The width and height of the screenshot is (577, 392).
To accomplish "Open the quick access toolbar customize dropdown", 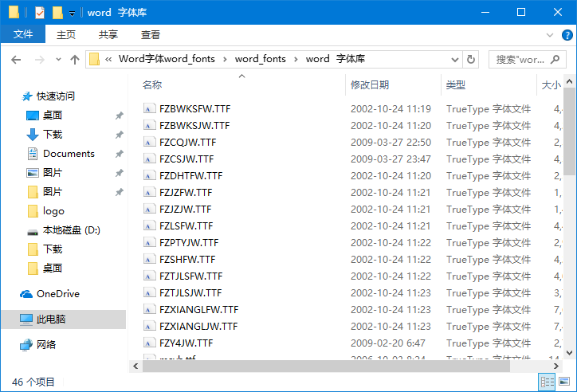I will pyautogui.click(x=72, y=14).
